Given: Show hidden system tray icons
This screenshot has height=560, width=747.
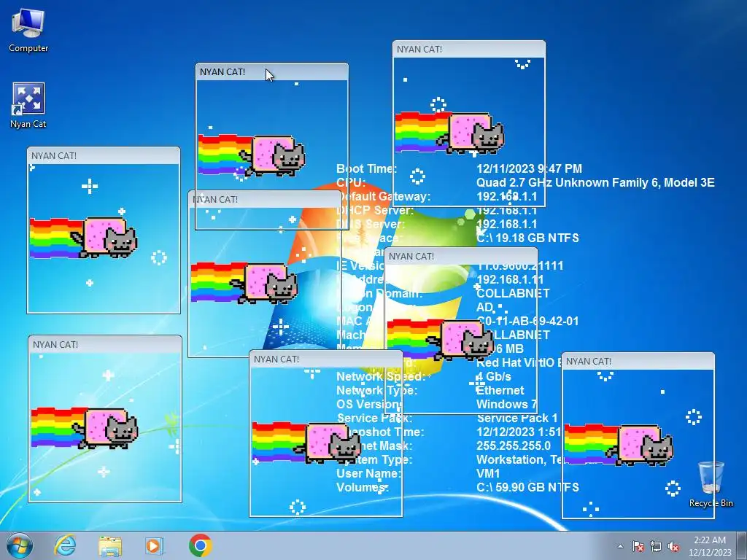Looking at the screenshot, I should coord(620,546).
